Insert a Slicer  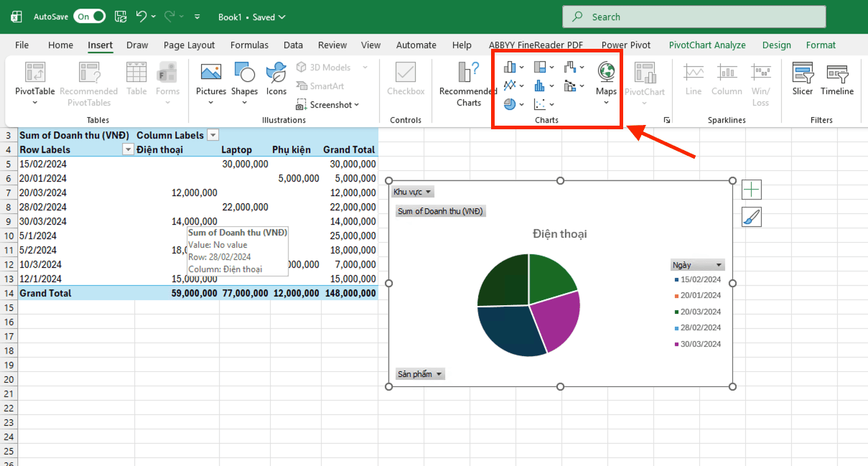coord(802,80)
